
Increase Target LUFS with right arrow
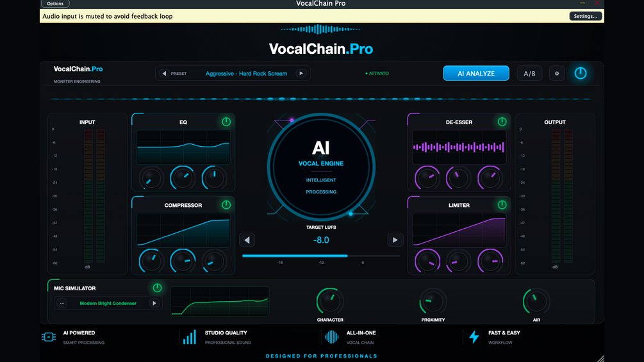click(x=395, y=240)
